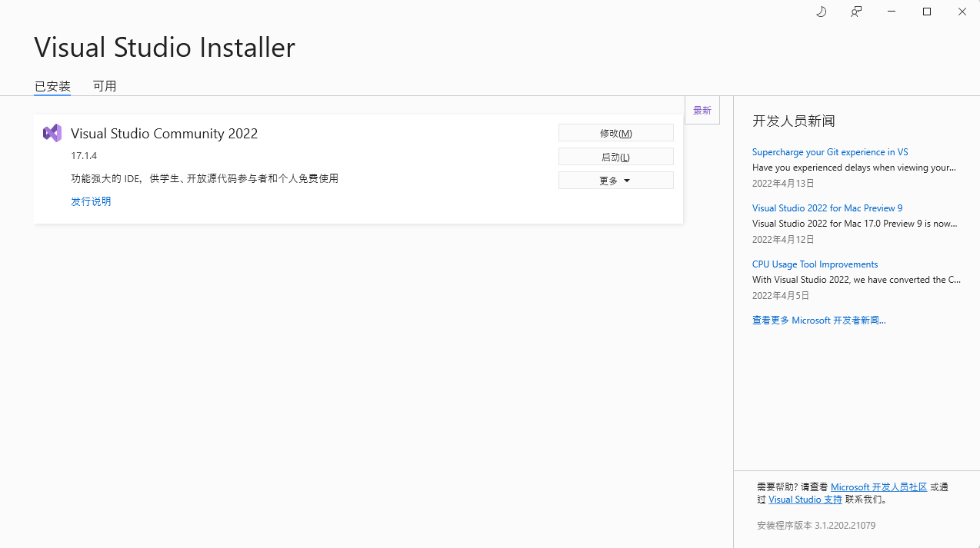Click the date 2022年4月13日

point(783,184)
